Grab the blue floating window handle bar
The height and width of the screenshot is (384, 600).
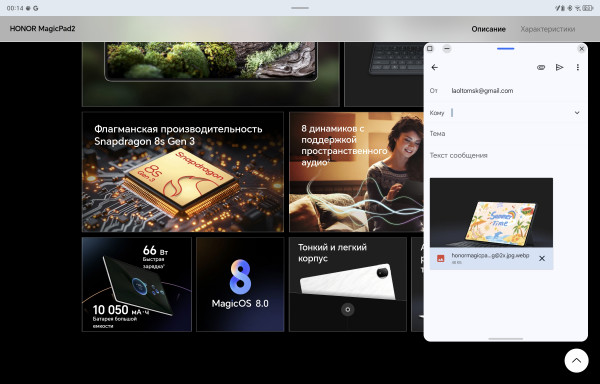(505, 49)
